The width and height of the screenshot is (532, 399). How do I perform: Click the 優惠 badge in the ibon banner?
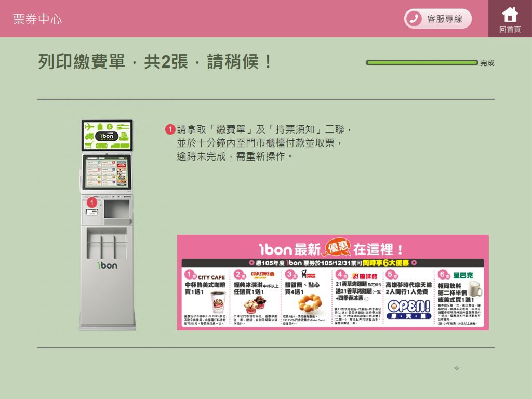tap(337, 247)
